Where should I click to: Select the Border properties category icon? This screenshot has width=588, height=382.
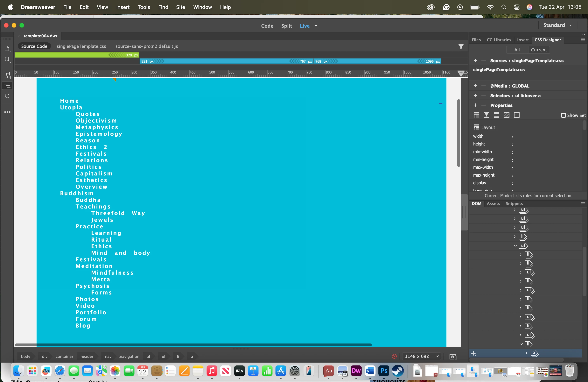tap(496, 115)
